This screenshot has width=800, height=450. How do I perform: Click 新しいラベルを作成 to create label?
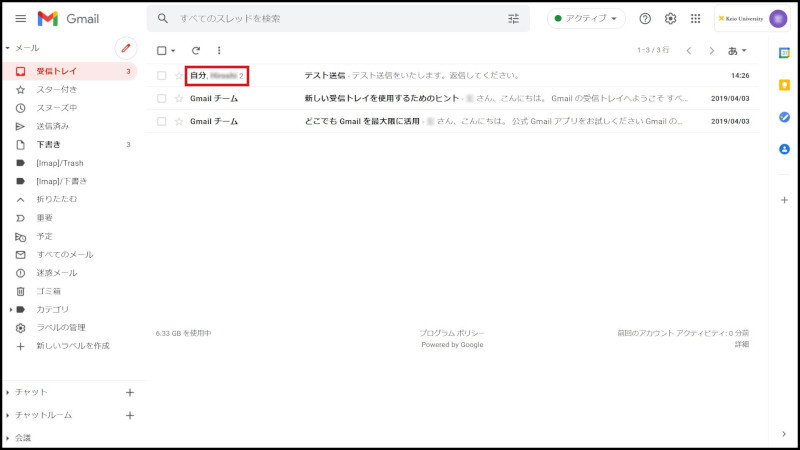(73, 346)
